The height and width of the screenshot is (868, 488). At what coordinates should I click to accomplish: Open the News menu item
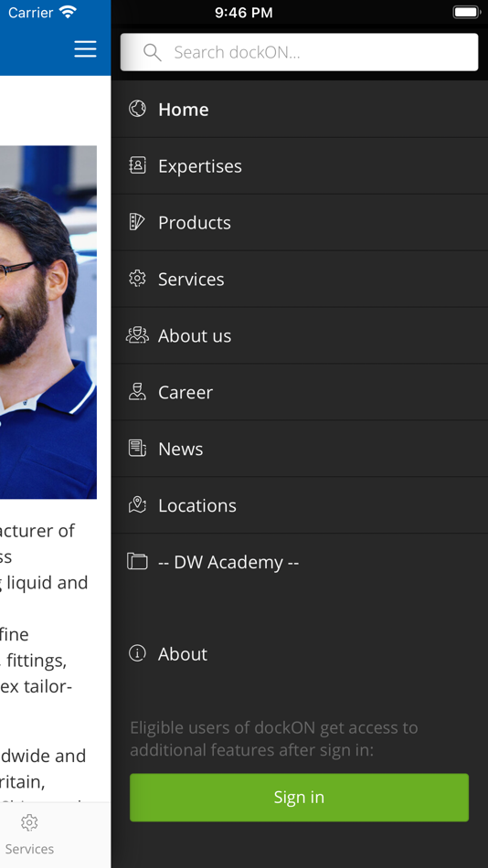[x=300, y=449]
